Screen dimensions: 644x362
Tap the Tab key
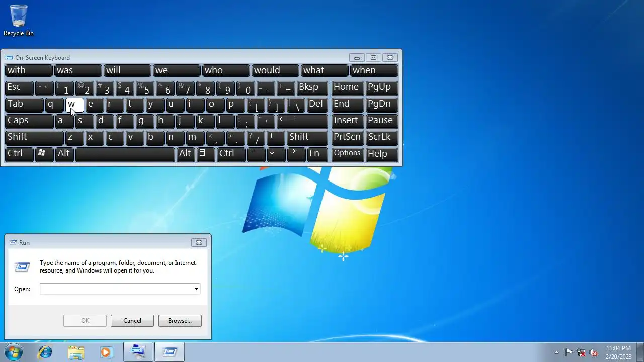pyautogui.click(x=24, y=104)
